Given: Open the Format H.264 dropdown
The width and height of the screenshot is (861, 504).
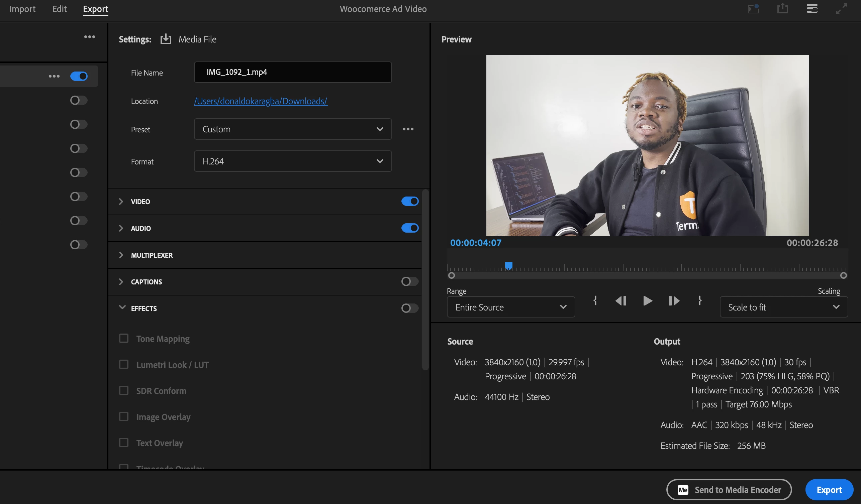Looking at the screenshot, I should click(x=292, y=161).
